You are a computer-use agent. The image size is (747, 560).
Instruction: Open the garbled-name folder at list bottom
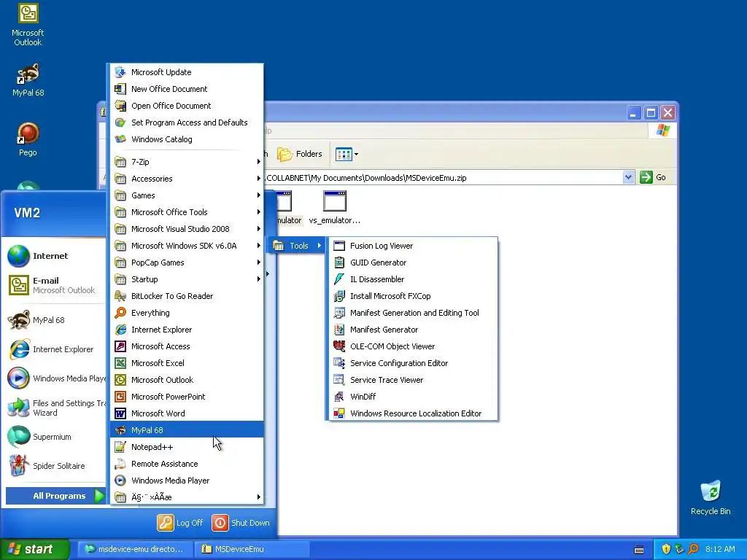186,497
